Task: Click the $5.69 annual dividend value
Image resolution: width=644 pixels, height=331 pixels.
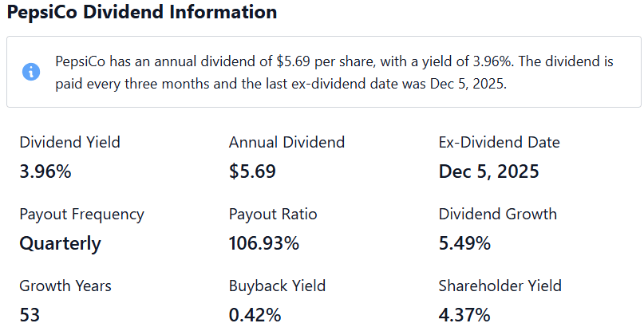Action: pyautogui.click(x=252, y=171)
